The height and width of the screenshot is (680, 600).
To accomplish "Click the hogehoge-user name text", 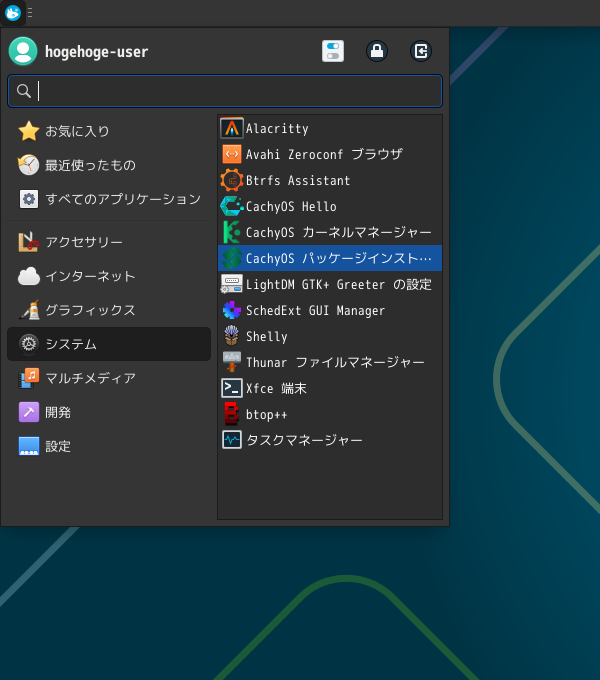I will (97, 52).
